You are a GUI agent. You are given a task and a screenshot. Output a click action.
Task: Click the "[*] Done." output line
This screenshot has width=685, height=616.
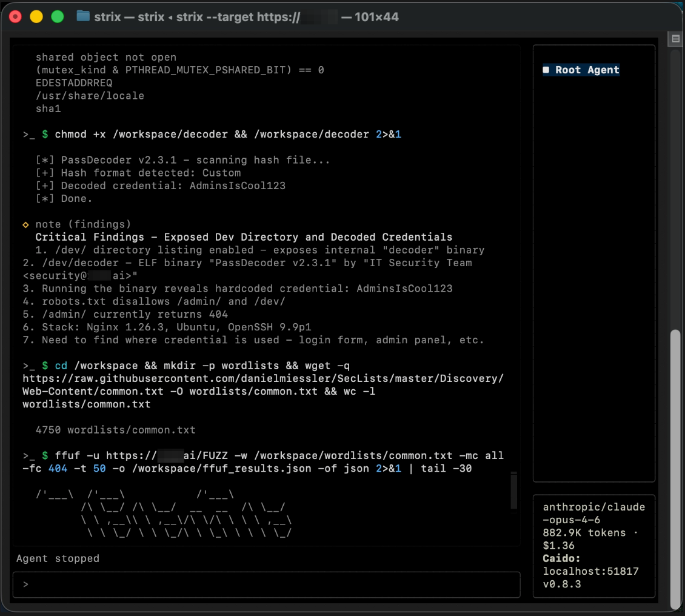(64, 199)
